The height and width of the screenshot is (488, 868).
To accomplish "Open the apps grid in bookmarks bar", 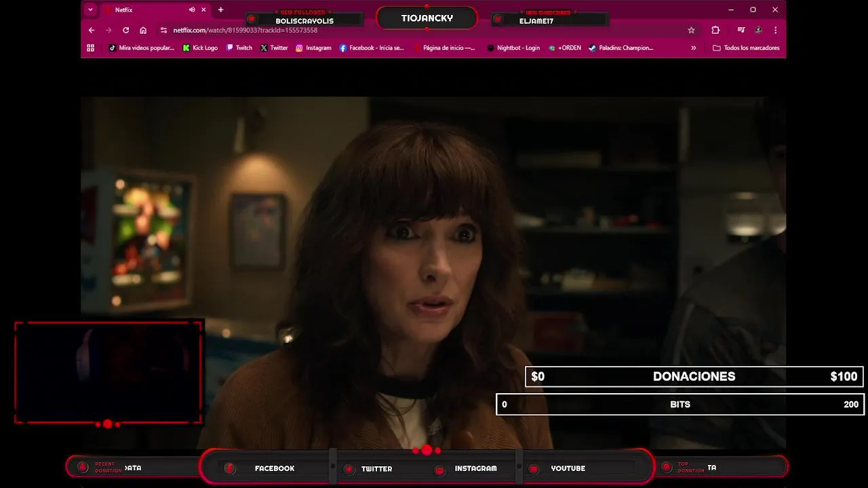I will point(90,48).
